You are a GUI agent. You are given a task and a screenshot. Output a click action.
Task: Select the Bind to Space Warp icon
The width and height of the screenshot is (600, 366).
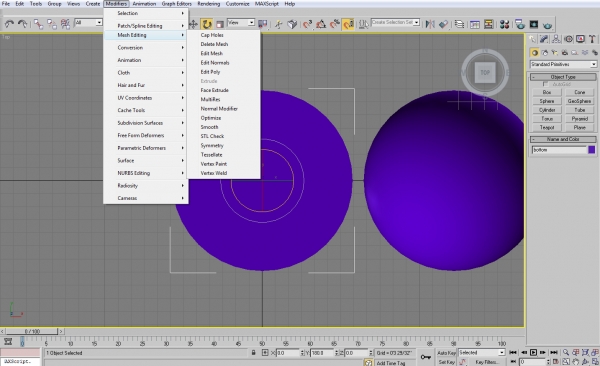coord(65,24)
